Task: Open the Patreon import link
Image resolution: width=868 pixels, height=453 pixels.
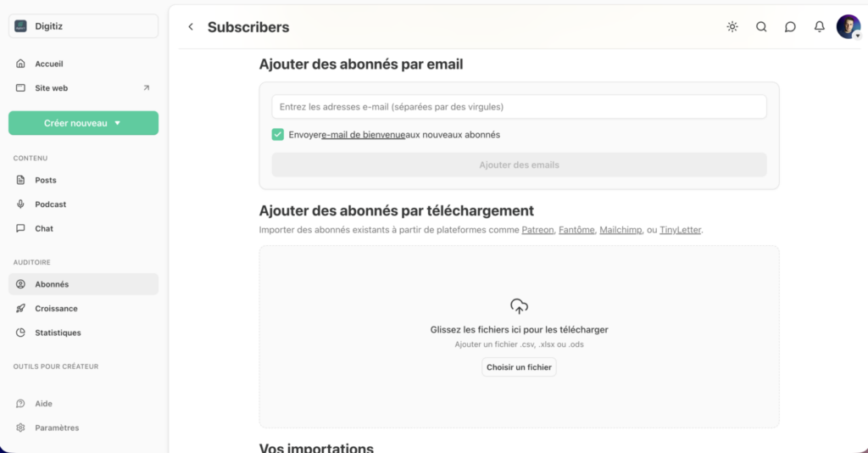Action: [537, 230]
